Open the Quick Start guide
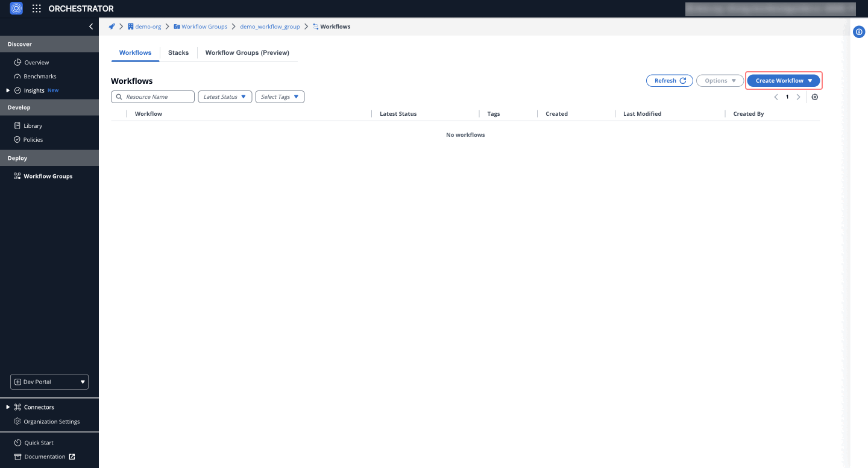 click(x=39, y=442)
